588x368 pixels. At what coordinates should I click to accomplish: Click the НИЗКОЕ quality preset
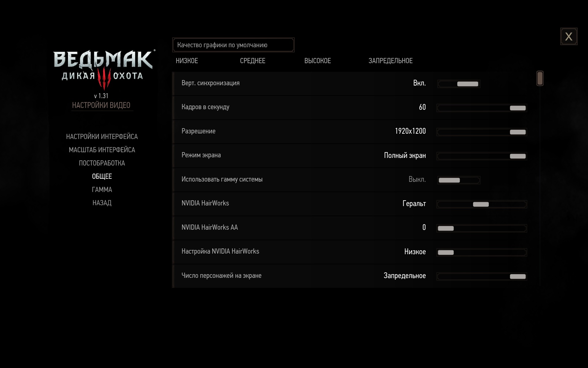186,61
